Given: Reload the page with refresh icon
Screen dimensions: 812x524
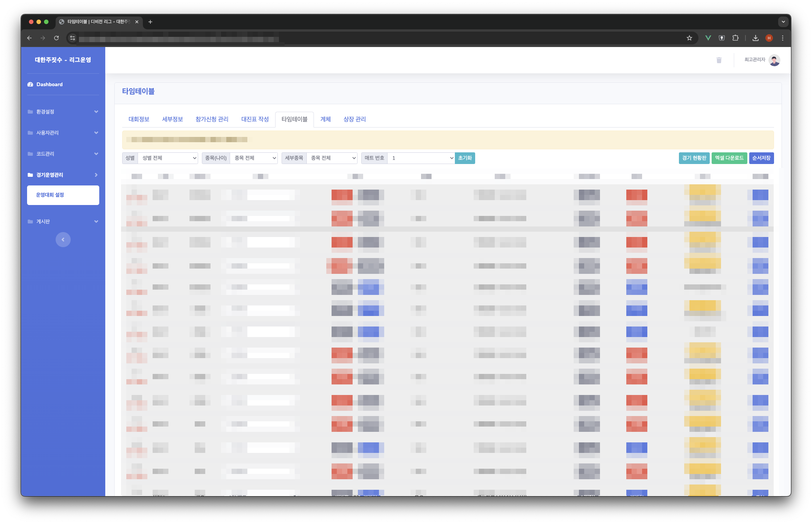Looking at the screenshot, I should click(56, 38).
